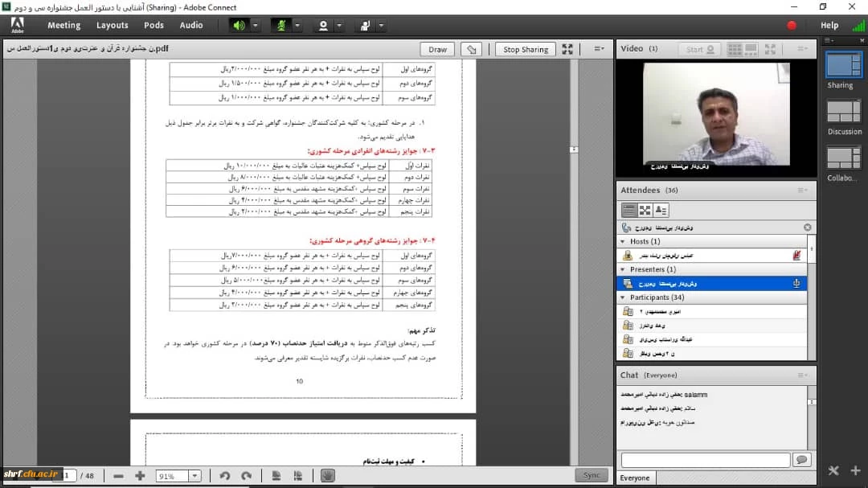Screen dimensions: 868x488
Task: Open the Meeting menu
Action: 63,25
